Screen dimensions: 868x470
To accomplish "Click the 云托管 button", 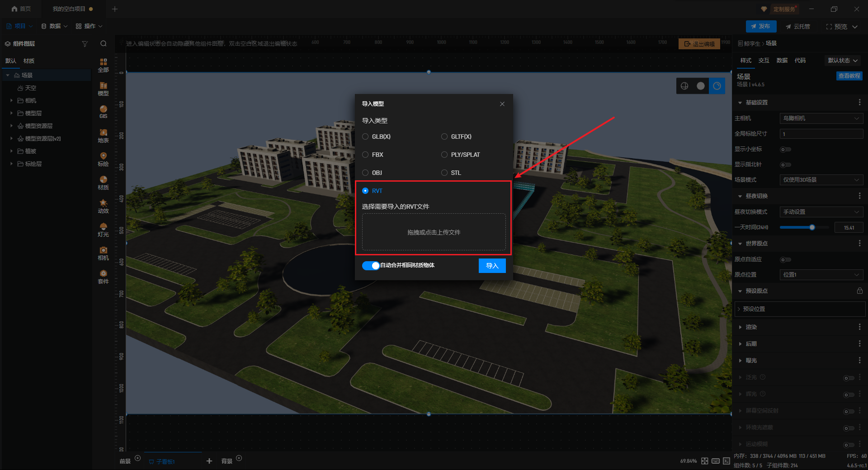I will (x=798, y=27).
